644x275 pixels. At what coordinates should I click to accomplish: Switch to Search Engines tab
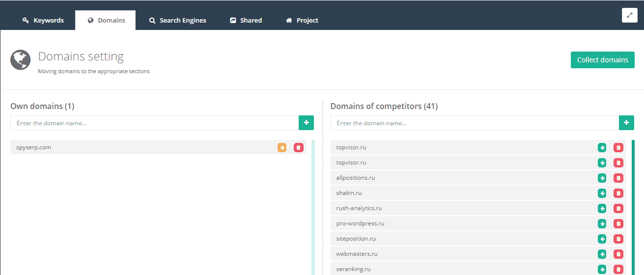click(177, 20)
